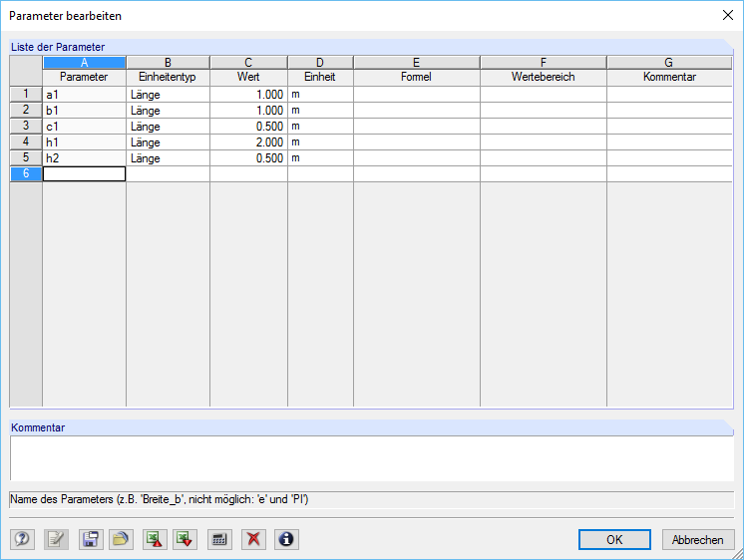Screen dimensions: 744x560
Task: Import table from Excel (red down arrow)
Action: tap(186, 539)
